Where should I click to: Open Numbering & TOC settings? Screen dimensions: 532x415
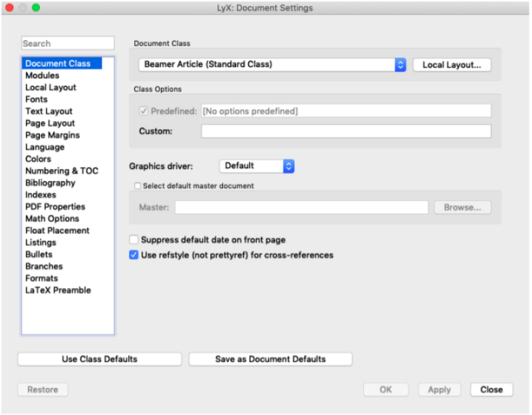tap(62, 171)
